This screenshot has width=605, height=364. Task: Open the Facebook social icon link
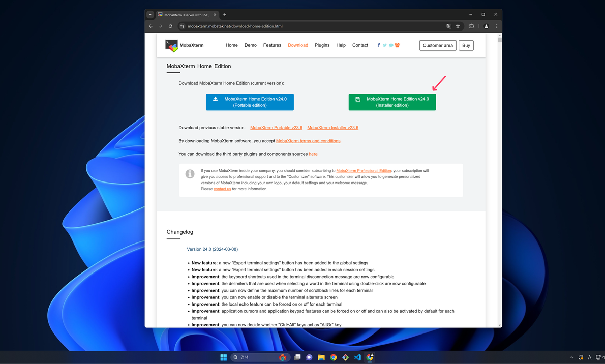click(379, 45)
